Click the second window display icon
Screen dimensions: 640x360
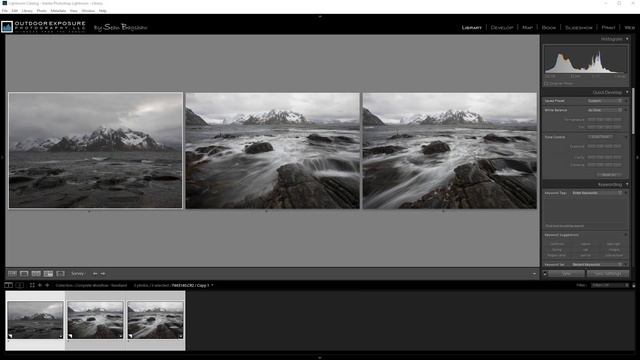[x=19, y=285]
